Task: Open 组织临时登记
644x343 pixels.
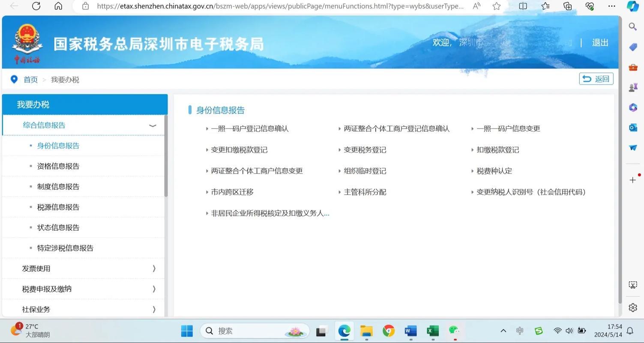Action: 365,171
